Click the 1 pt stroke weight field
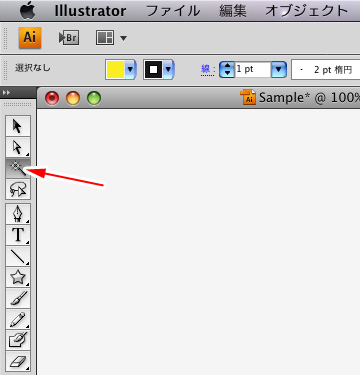Image resolution: width=360 pixels, height=375 pixels. point(253,70)
